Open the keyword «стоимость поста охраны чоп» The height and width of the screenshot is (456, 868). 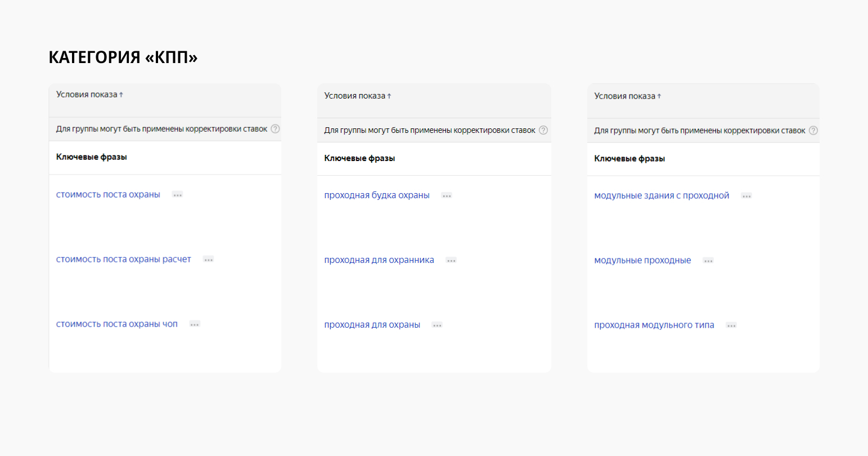tap(117, 324)
